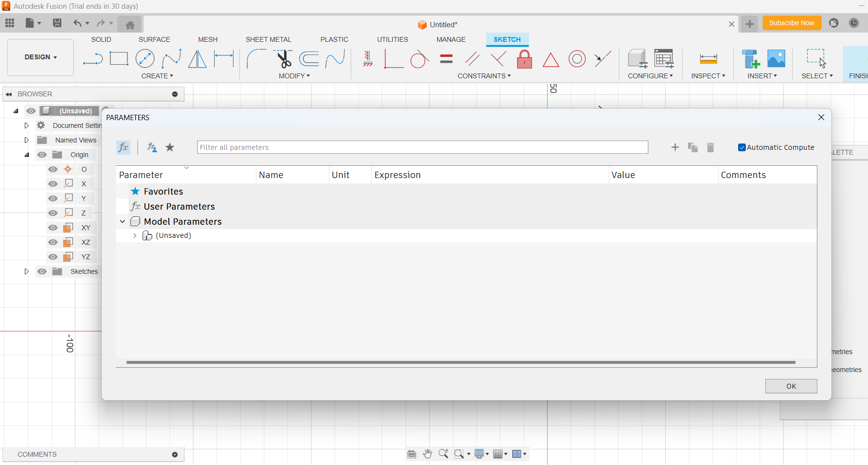This screenshot has width=868, height=465.
Task: Click the Filter all parameters field
Action: pos(422,147)
